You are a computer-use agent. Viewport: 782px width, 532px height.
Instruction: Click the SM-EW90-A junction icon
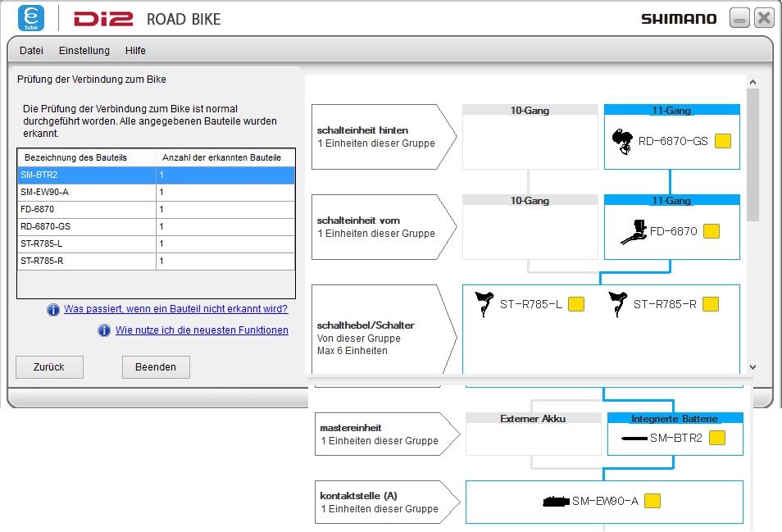pyautogui.click(x=556, y=501)
